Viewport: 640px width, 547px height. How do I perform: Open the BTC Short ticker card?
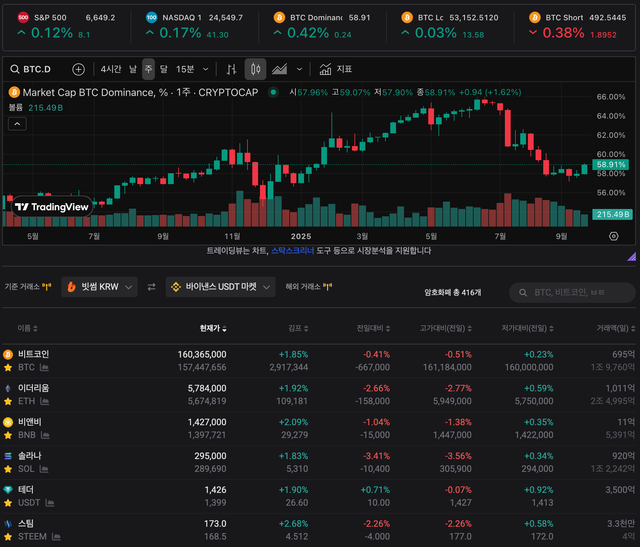(577, 27)
